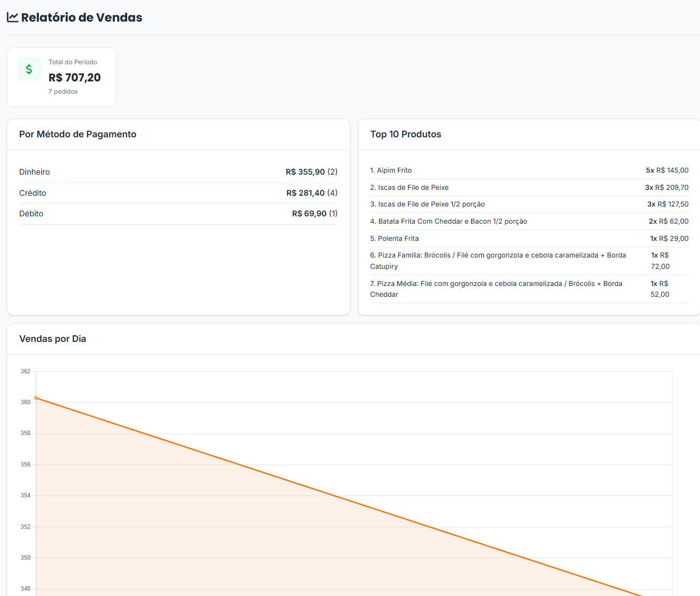Select the total amount "R$ 707,20"
Viewport: 700px width, 596px height.
point(75,78)
